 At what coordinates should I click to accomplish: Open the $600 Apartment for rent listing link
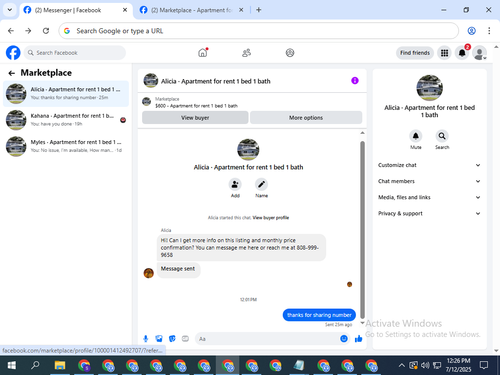tap(196, 106)
